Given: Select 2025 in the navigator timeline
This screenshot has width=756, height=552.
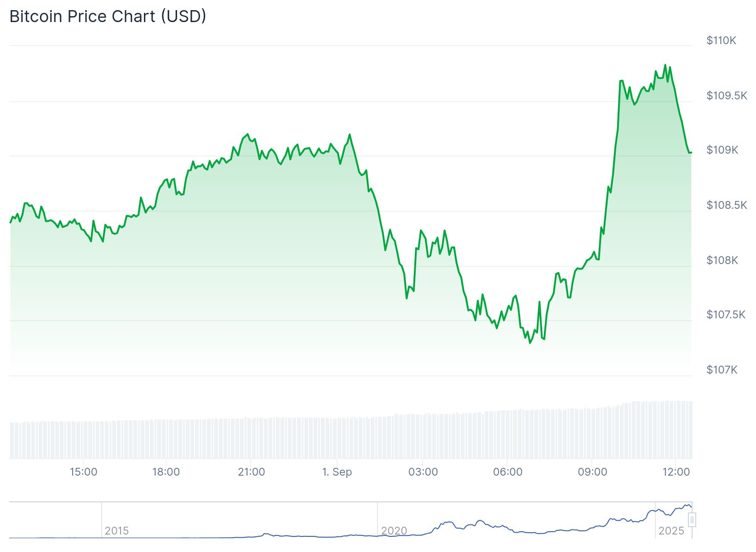Looking at the screenshot, I should pyautogui.click(x=671, y=531).
